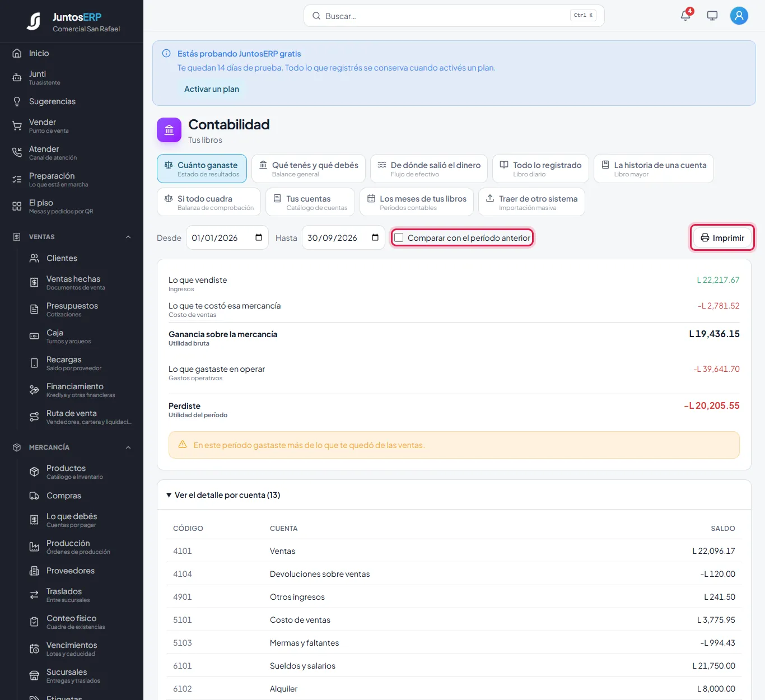Open the Desde date picker calendar icon
Viewport: 765px width, 700px height.
[259, 237]
